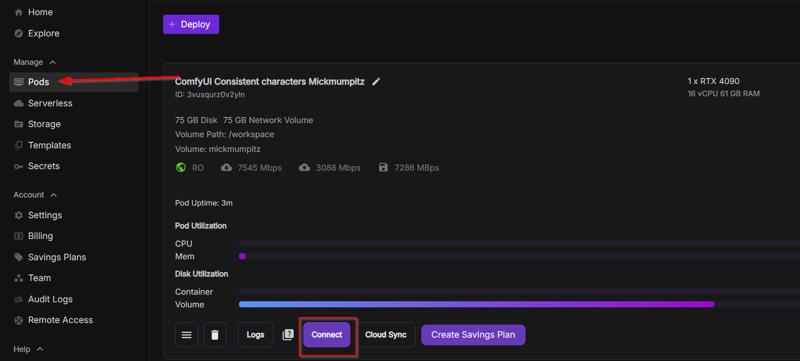
Task: Open Remote Access page
Action: (x=60, y=320)
